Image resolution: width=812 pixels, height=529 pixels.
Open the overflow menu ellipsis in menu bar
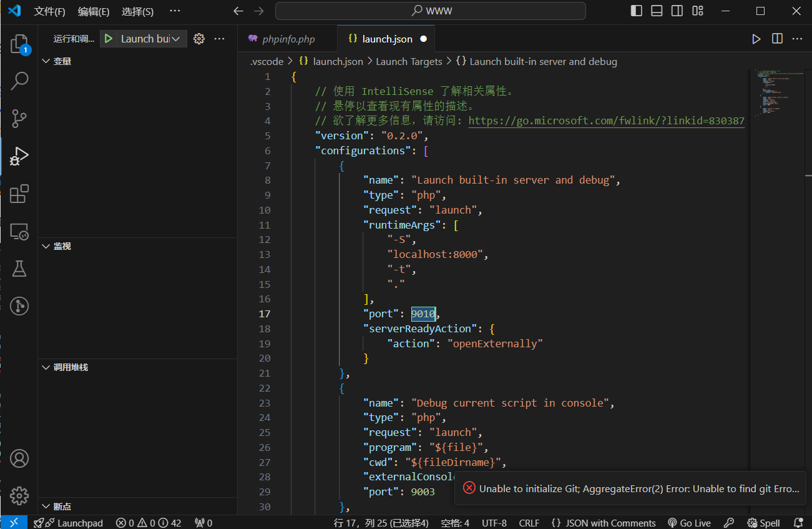175,11
